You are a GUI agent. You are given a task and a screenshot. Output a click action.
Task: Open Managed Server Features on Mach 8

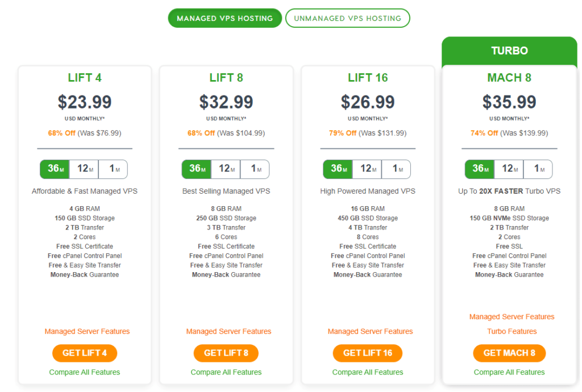pos(512,316)
